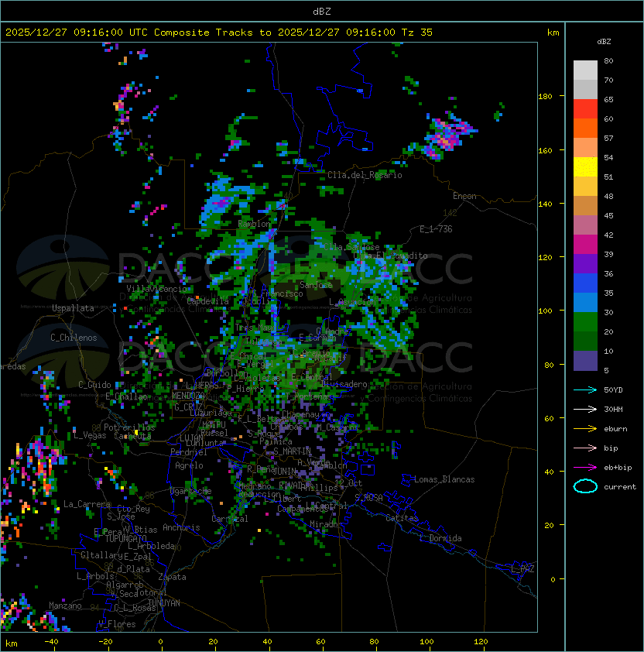Click the S_ROSA map label
Screen dimensions: 644x652
pyautogui.click(x=368, y=498)
